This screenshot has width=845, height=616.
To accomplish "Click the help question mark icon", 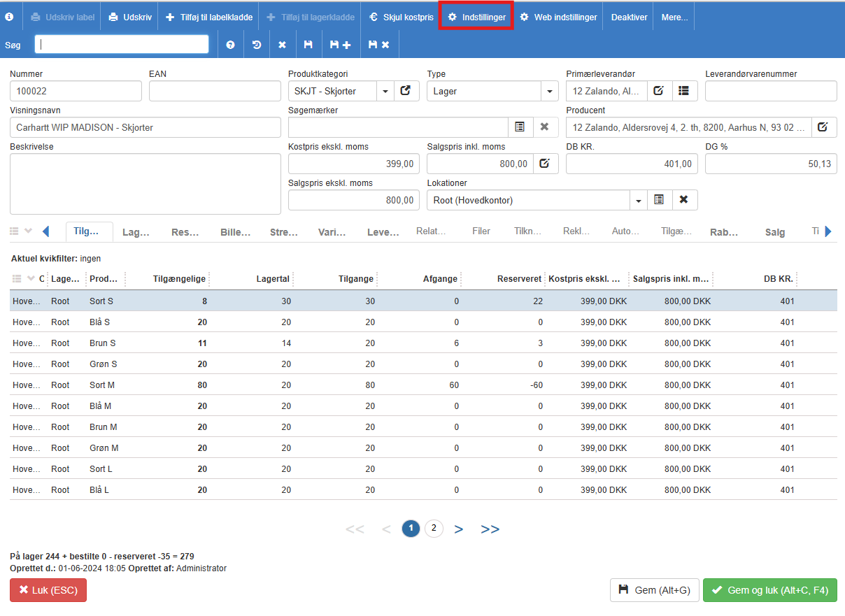I will pos(230,45).
